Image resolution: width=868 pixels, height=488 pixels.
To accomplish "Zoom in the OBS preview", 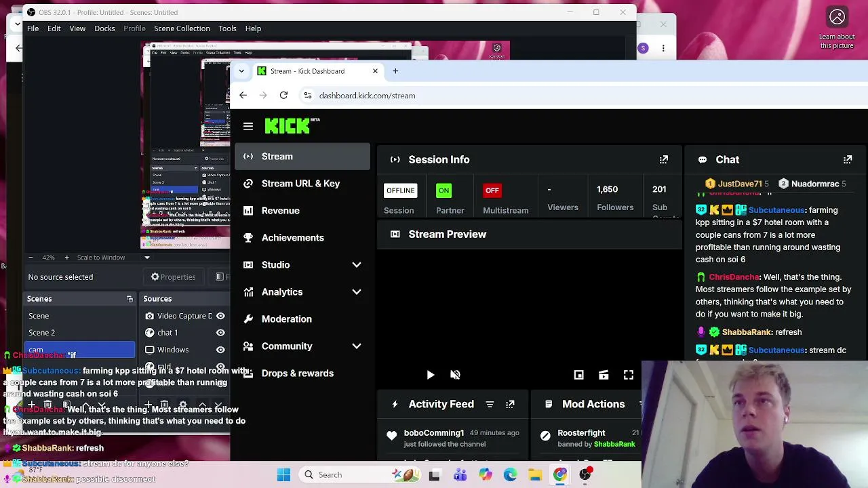I will 66,258.
